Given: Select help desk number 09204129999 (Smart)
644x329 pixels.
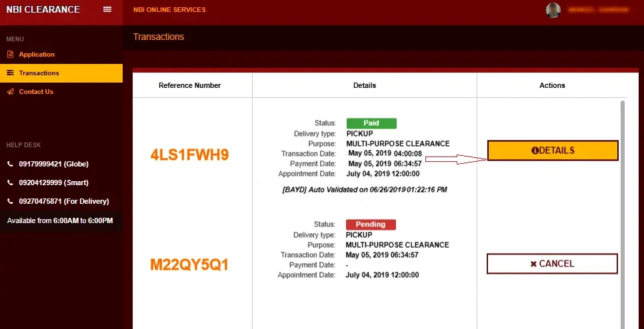Looking at the screenshot, I should pyautogui.click(x=54, y=182).
